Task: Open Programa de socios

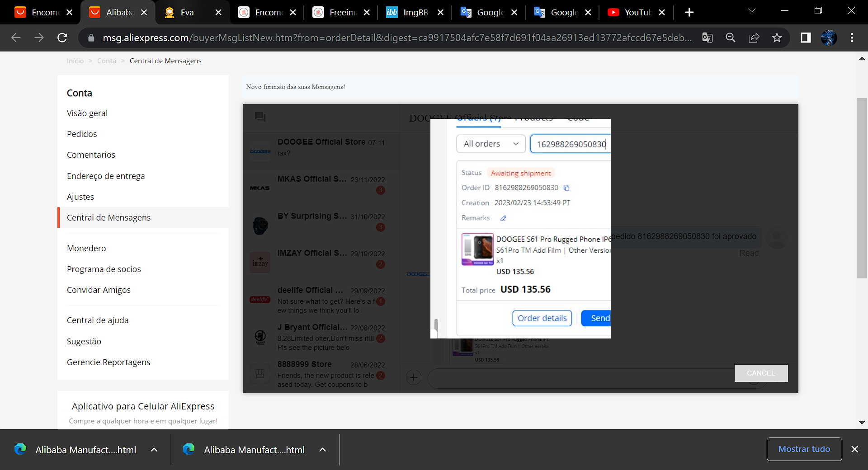Action: 104,269
